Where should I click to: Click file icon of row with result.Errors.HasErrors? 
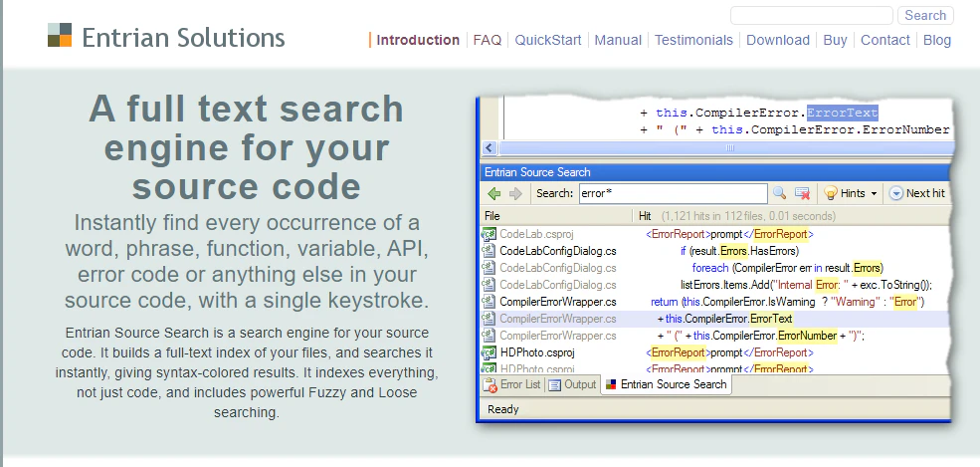(x=489, y=251)
